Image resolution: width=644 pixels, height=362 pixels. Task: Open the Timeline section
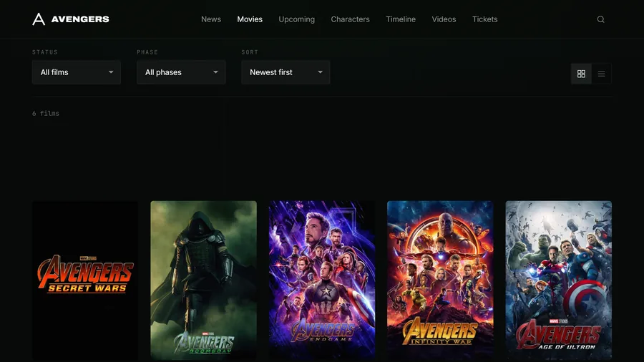401,19
